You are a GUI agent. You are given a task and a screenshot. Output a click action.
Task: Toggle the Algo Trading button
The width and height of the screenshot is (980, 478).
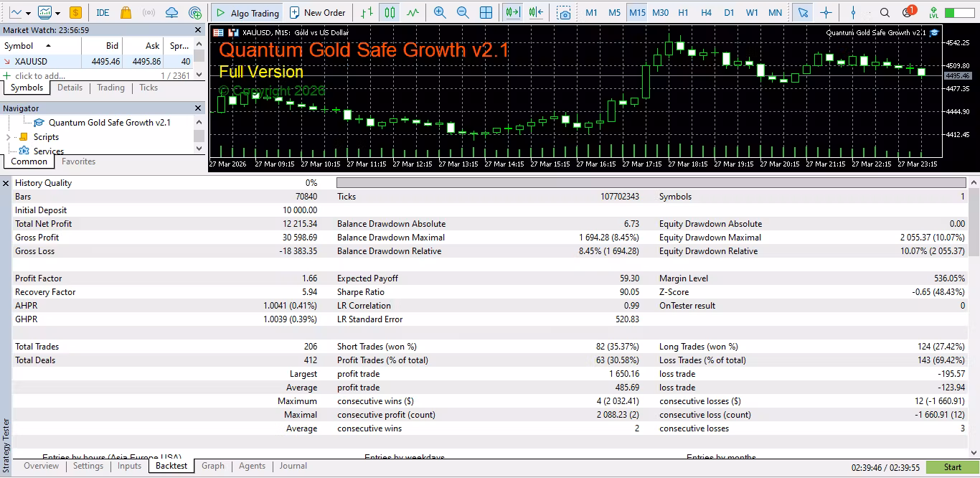coord(247,13)
